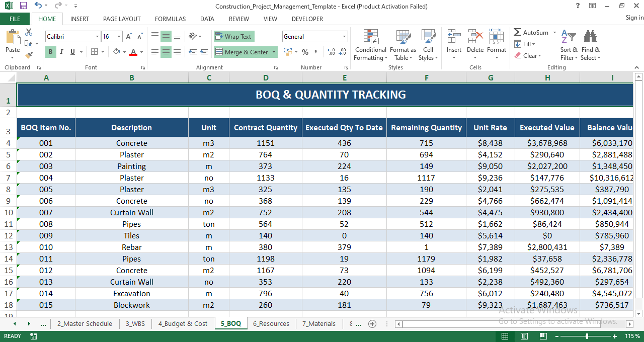Open the Font Color dropdown arrow

(x=141, y=52)
